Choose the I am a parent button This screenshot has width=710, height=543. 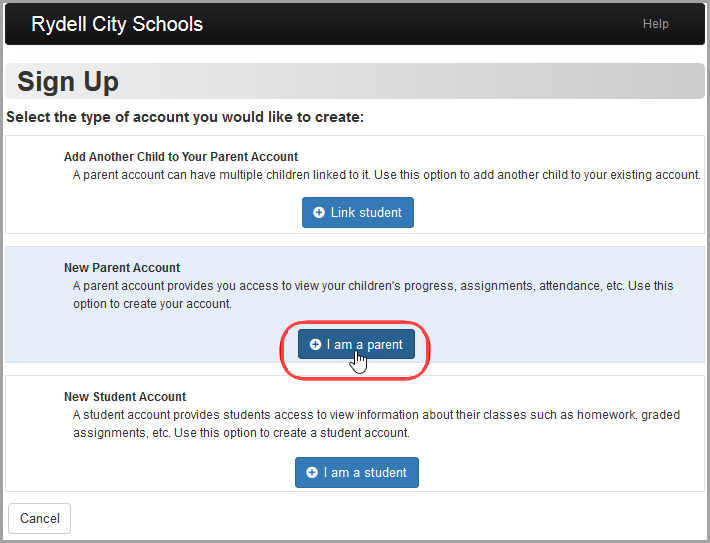[356, 344]
